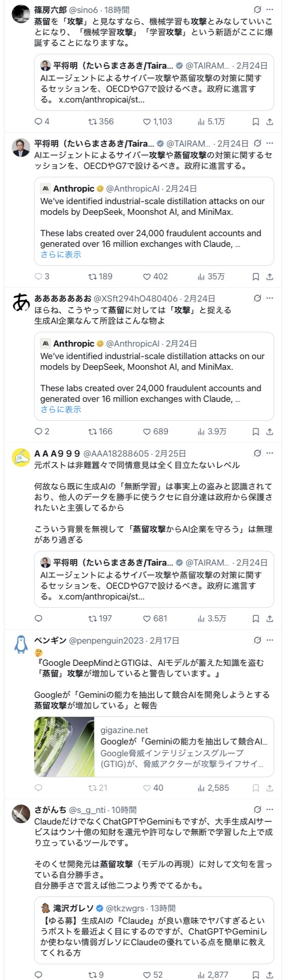Screen dimensions: 293x980
Task: Open more options for 篠房六郎's post
Action: tap(270, 10)
